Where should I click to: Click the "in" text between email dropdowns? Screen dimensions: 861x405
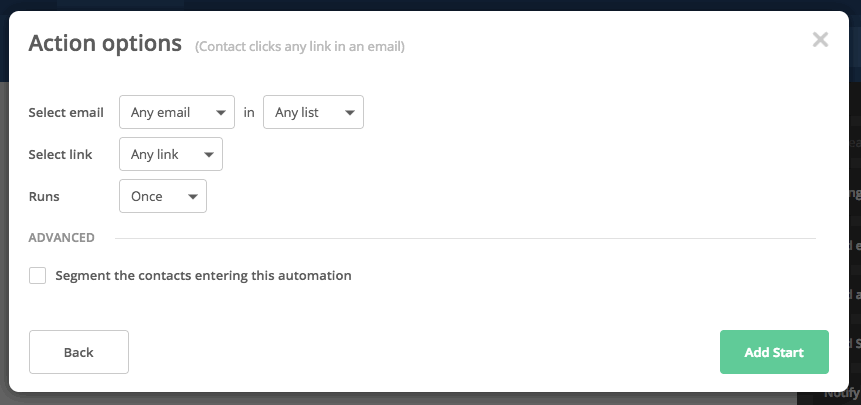point(249,112)
